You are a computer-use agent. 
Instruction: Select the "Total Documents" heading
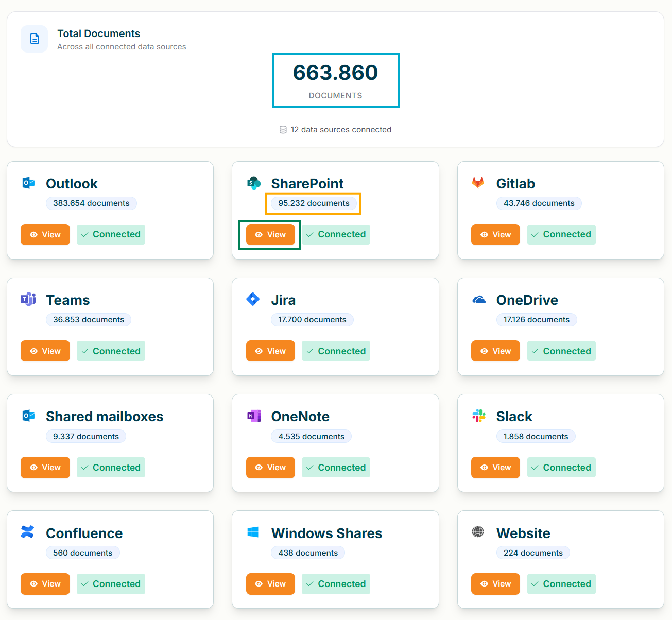point(98,33)
